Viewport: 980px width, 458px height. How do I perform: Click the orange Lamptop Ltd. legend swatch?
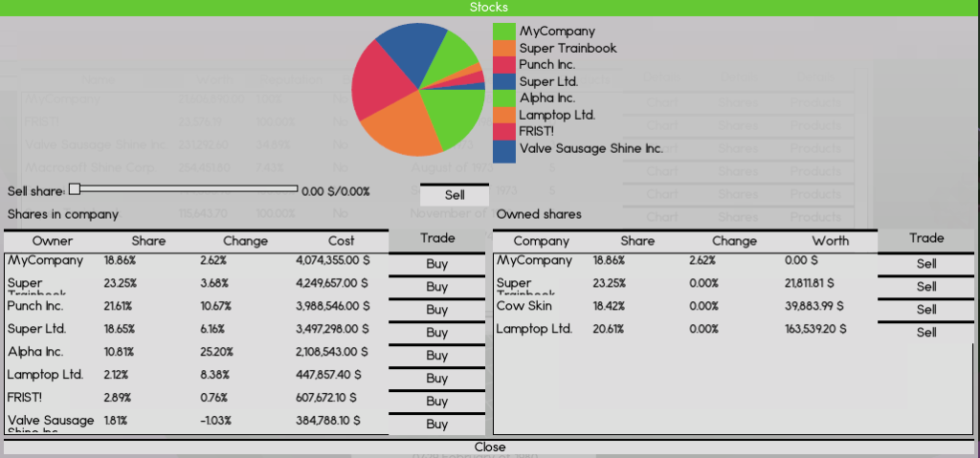tap(503, 115)
